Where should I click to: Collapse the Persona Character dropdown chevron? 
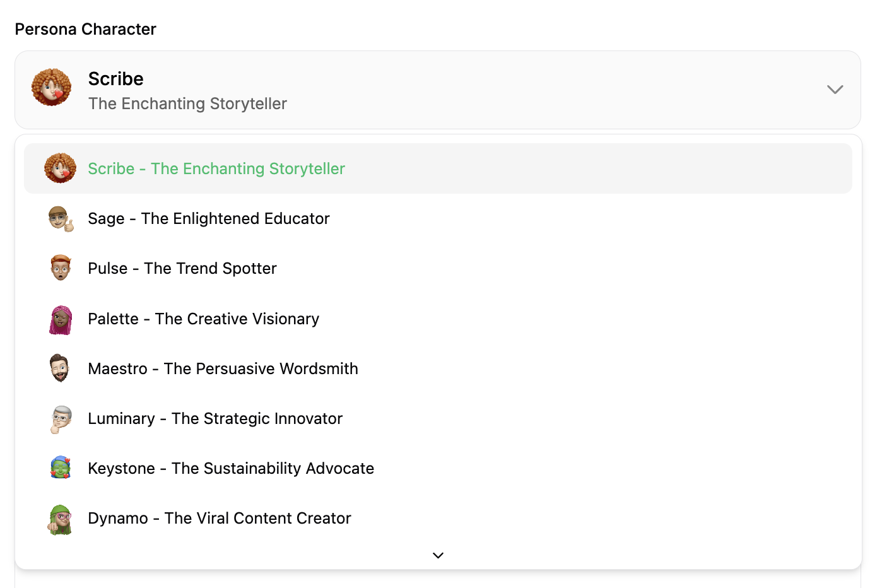835,90
